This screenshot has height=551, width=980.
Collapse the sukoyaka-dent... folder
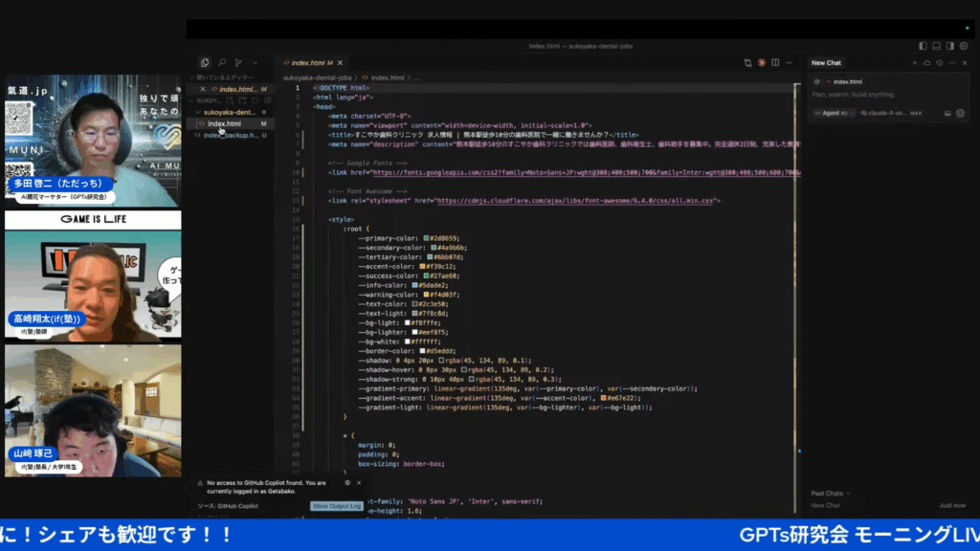coord(230,113)
